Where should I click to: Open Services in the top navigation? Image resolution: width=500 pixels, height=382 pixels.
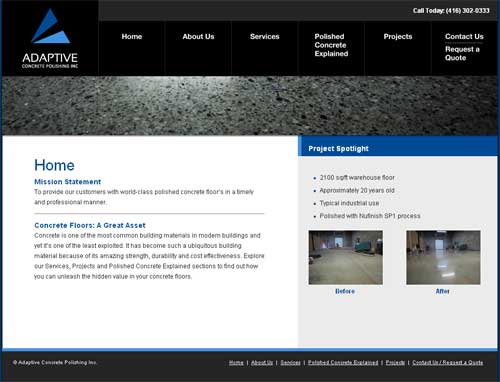click(x=265, y=37)
